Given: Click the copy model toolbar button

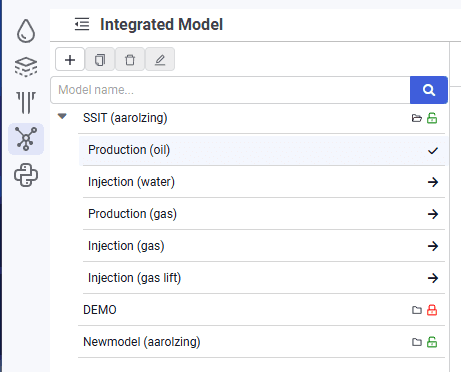Looking at the screenshot, I should pos(100,59).
